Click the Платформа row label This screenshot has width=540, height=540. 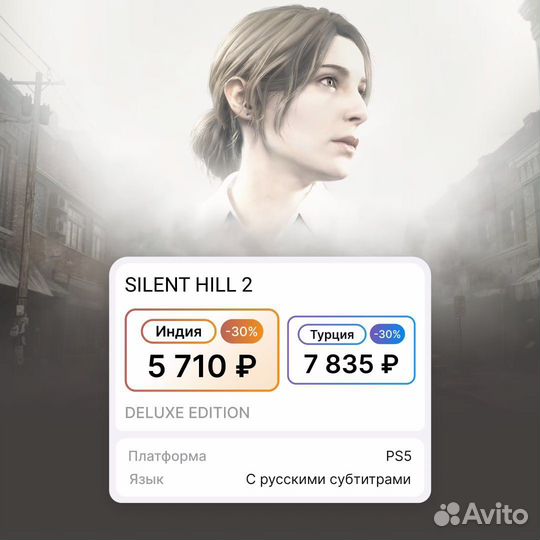(x=167, y=456)
